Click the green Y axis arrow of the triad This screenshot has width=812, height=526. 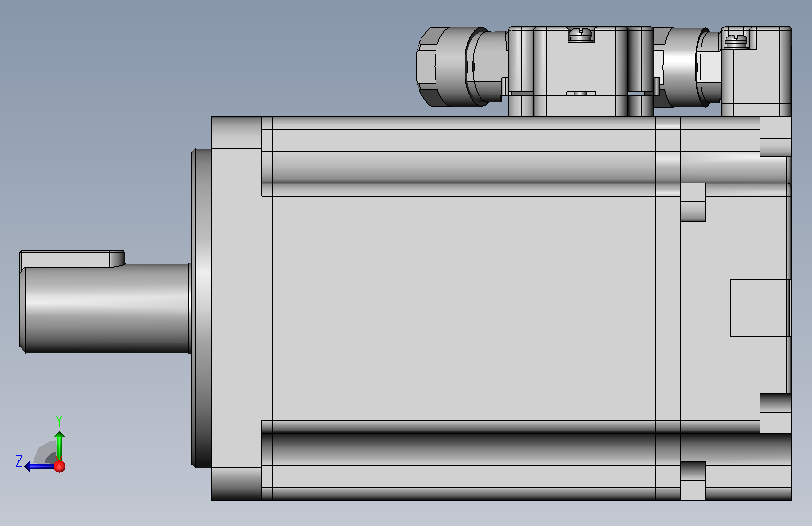point(60,445)
